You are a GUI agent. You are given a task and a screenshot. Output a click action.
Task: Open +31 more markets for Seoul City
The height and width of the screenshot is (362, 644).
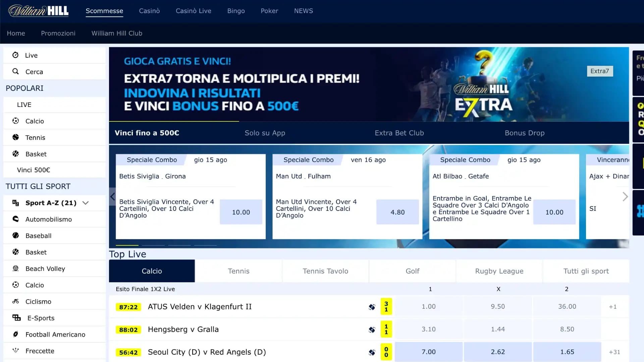(614, 352)
